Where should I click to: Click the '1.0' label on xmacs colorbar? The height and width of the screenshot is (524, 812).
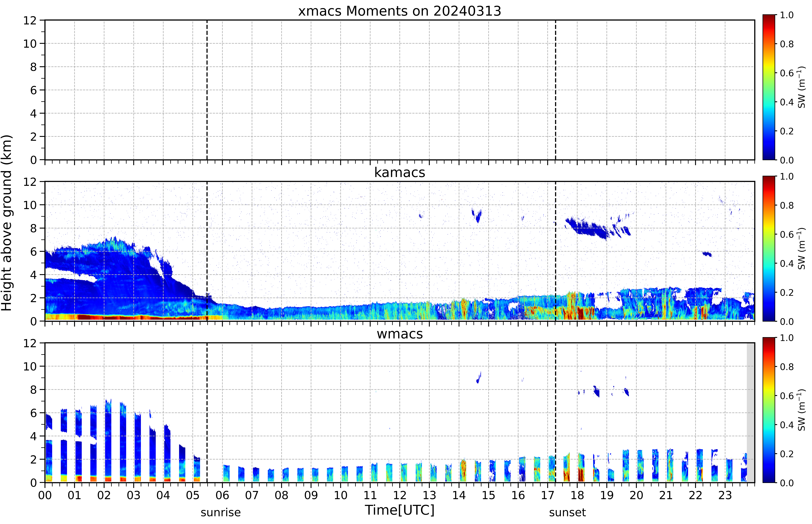click(x=787, y=15)
